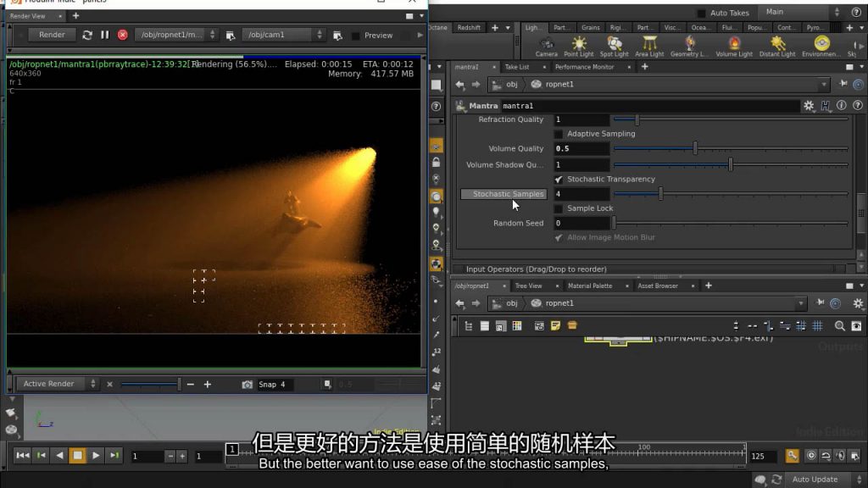Switch to the Take List tab

[x=516, y=67]
